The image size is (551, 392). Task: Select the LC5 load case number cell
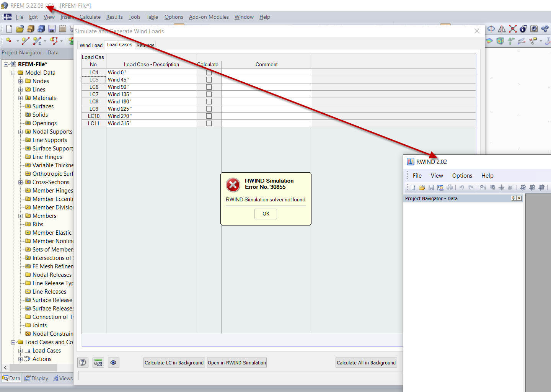pos(94,80)
